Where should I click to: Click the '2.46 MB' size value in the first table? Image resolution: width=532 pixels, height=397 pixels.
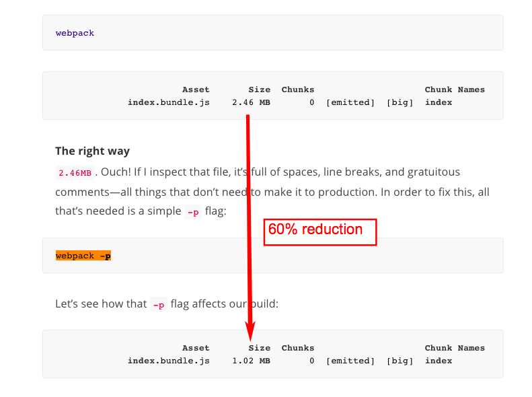click(251, 102)
